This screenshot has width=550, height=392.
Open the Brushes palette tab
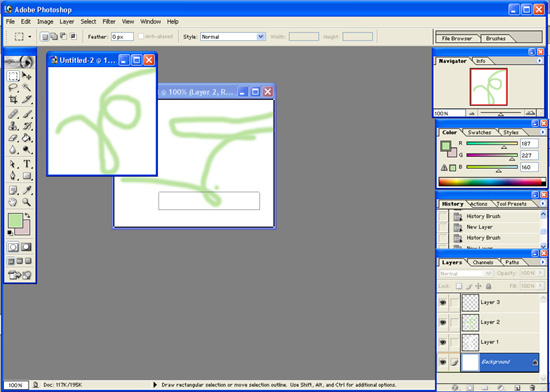[496, 39]
